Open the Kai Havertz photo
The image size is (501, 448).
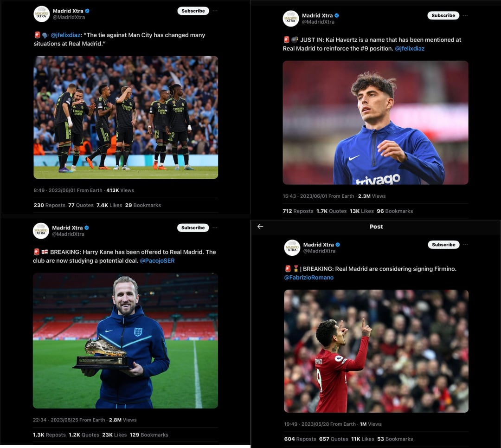[x=375, y=123]
